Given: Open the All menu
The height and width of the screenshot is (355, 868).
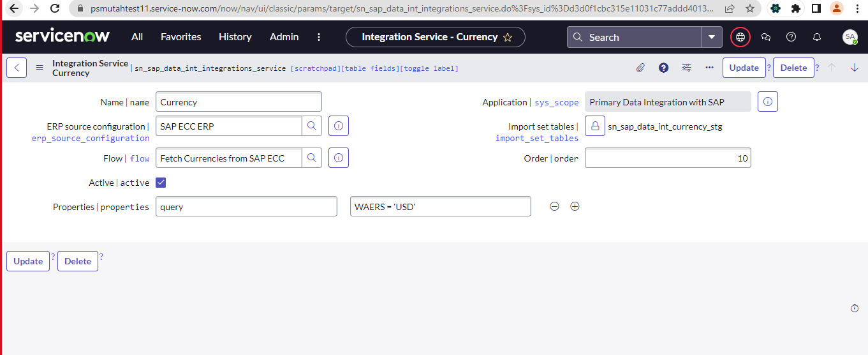Looking at the screenshot, I should click(137, 37).
